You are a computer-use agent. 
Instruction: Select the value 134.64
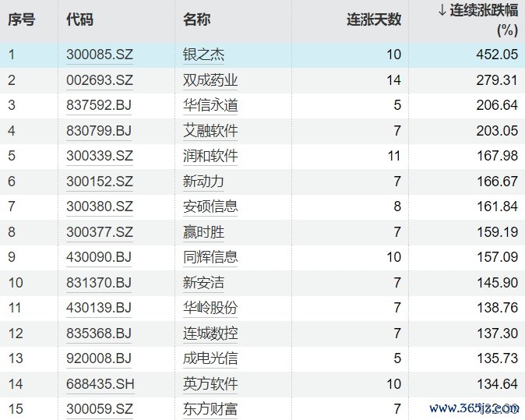pyautogui.click(x=497, y=384)
